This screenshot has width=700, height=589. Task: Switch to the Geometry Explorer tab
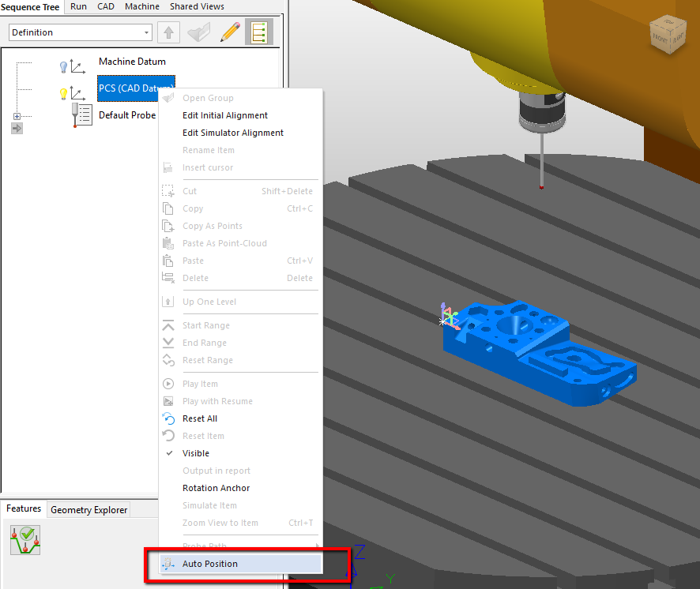click(x=88, y=509)
